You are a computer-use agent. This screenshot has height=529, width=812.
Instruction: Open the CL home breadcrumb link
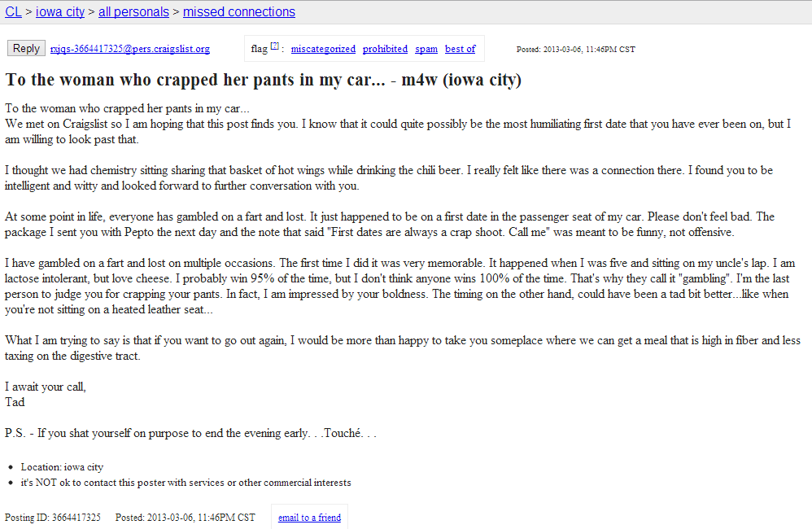click(14, 12)
